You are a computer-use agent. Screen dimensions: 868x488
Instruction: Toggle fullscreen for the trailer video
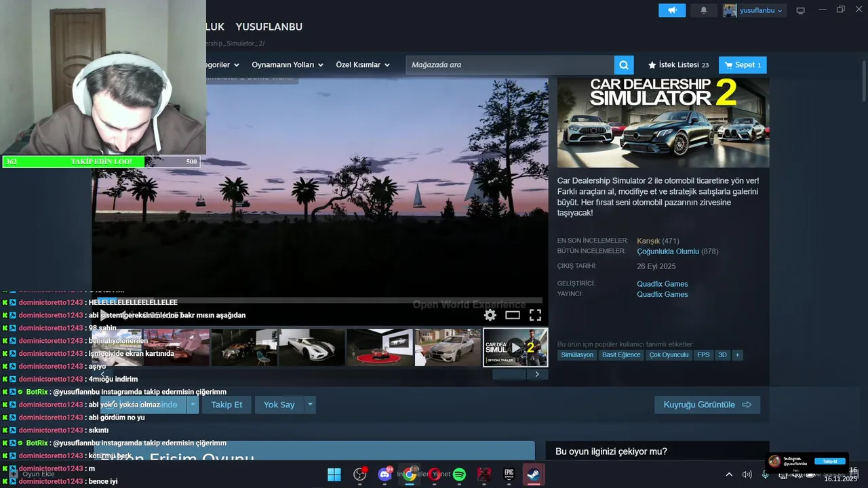(x=535, y=315)
